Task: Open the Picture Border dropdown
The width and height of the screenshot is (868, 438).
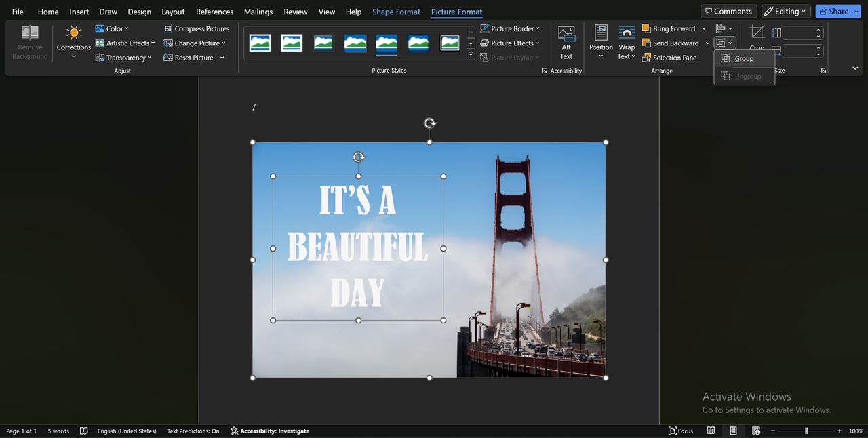Action: pos(510,28)
